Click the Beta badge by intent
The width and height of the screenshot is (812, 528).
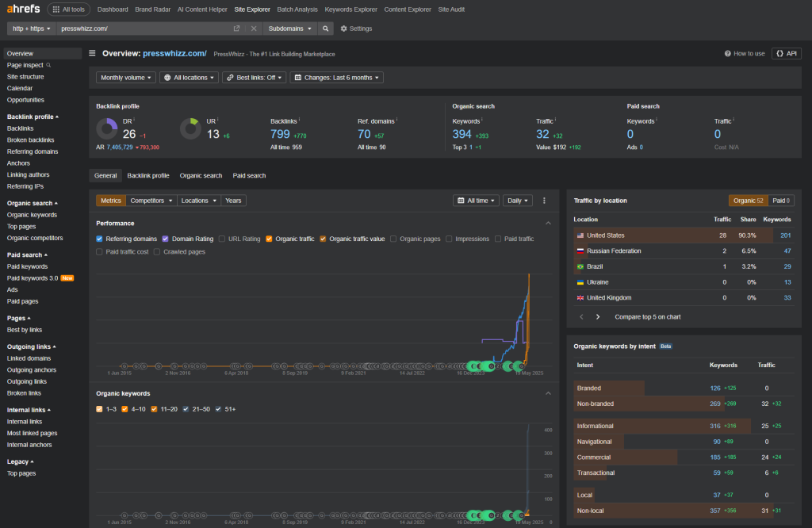point(665,346)
